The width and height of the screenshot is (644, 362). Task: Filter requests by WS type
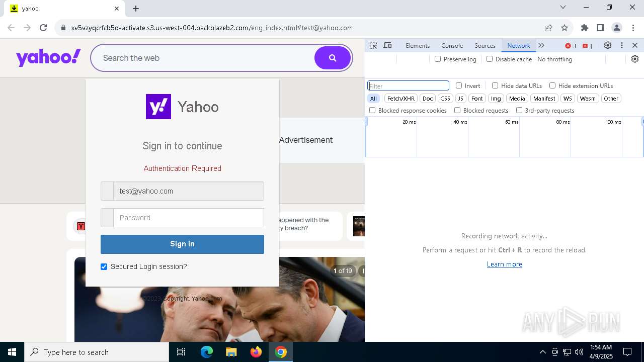568,99
